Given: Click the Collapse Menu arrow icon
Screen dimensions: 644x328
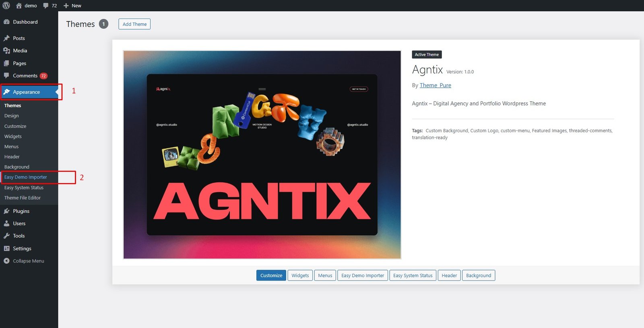Looking at the screenshot, I should (x=6, y=261).
